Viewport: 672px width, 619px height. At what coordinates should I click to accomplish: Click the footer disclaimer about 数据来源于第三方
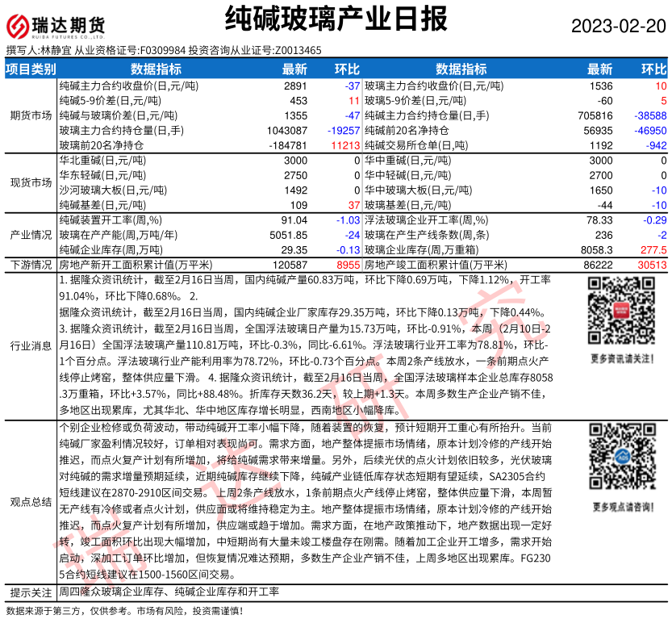(x=123, y=610)
